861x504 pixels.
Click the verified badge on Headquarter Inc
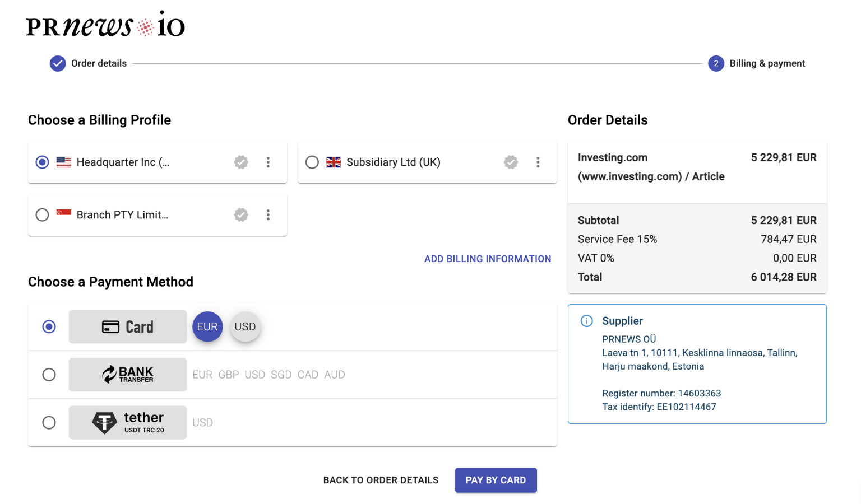241,162
